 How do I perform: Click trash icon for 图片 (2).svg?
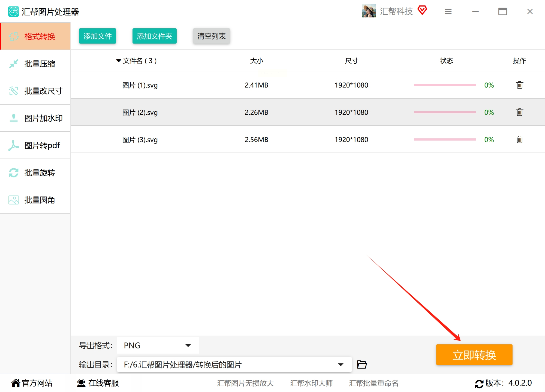(x=519, y=112)
